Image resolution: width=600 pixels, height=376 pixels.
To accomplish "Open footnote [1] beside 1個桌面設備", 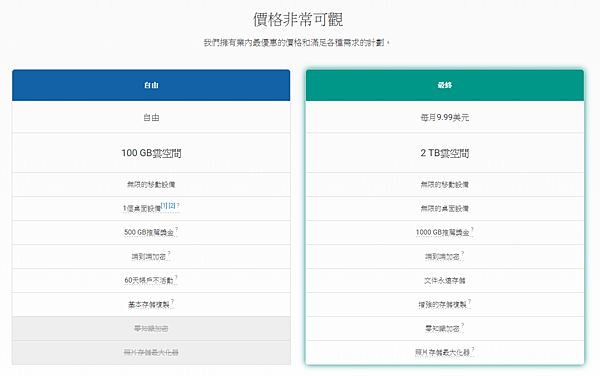I will [164, 206].
